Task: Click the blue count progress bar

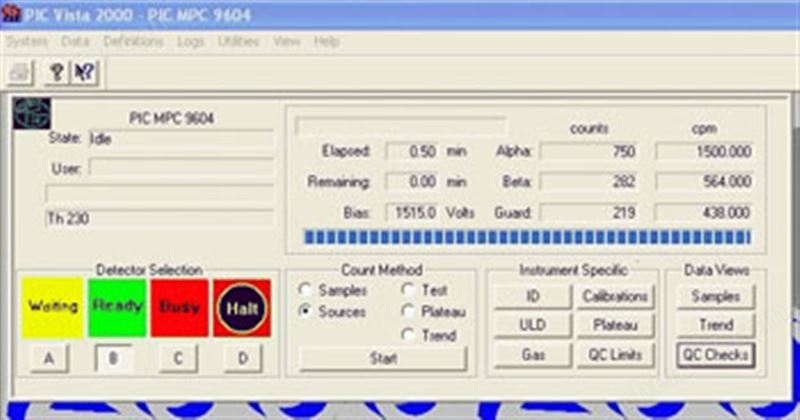Action: [x=527, y=237]
